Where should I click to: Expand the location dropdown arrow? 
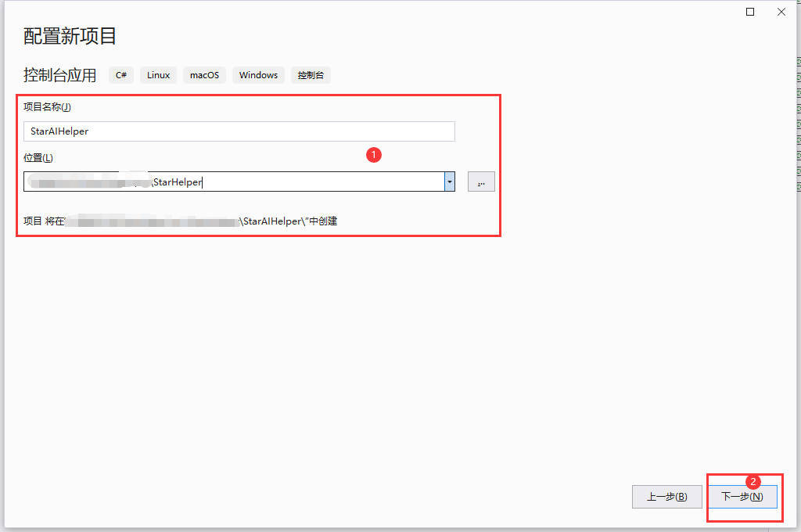(450, 182)
